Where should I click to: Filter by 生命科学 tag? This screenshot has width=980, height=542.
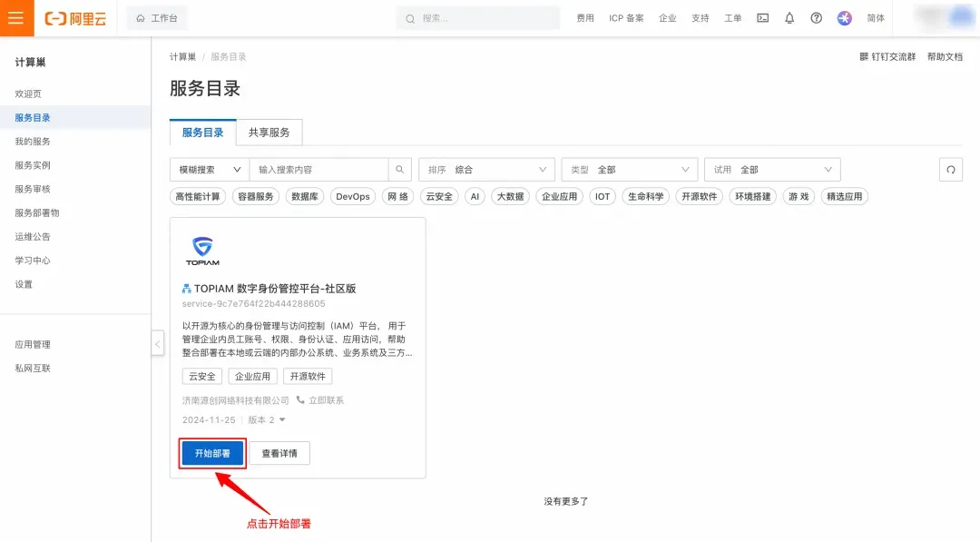(x=646, y=196)
